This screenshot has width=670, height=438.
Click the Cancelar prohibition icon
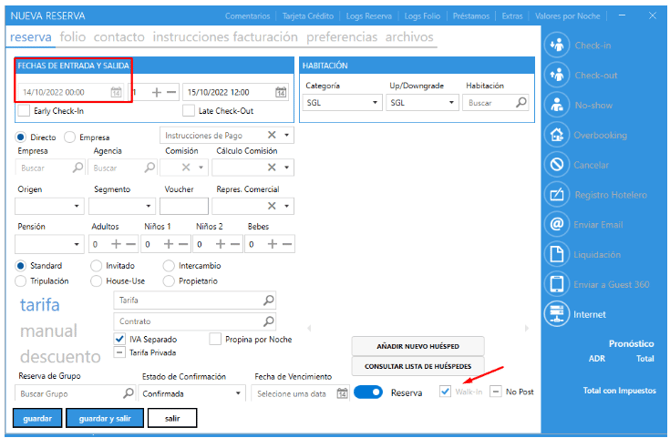pyautogui.click(x=557, y=164)
